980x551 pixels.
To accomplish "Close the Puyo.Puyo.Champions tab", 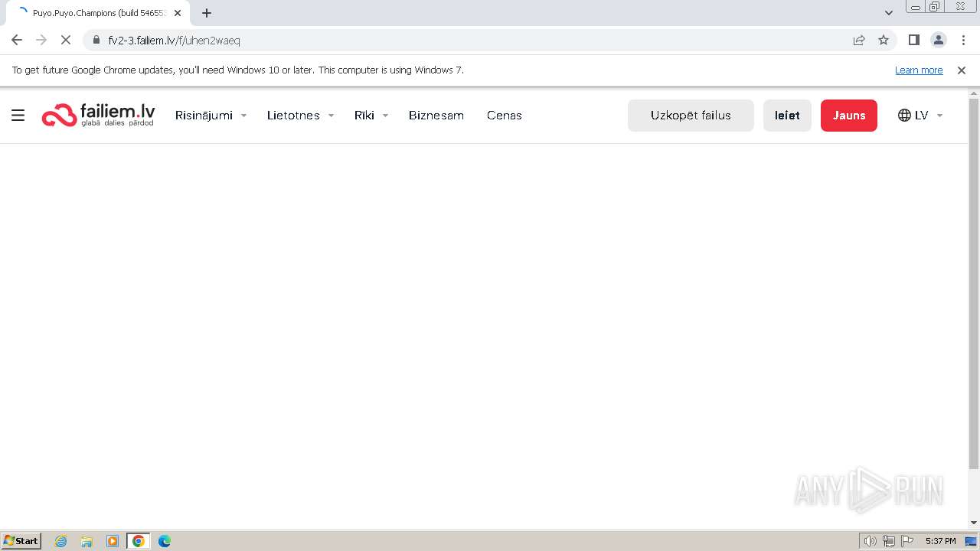I will pos(178,13).
